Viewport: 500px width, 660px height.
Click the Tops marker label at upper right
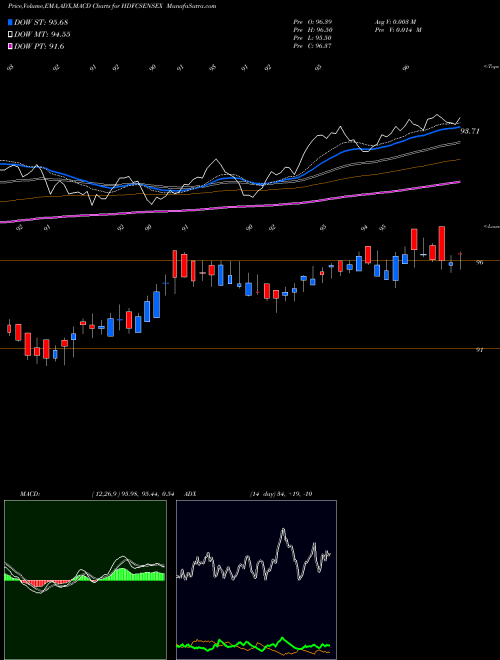(491, 67)
